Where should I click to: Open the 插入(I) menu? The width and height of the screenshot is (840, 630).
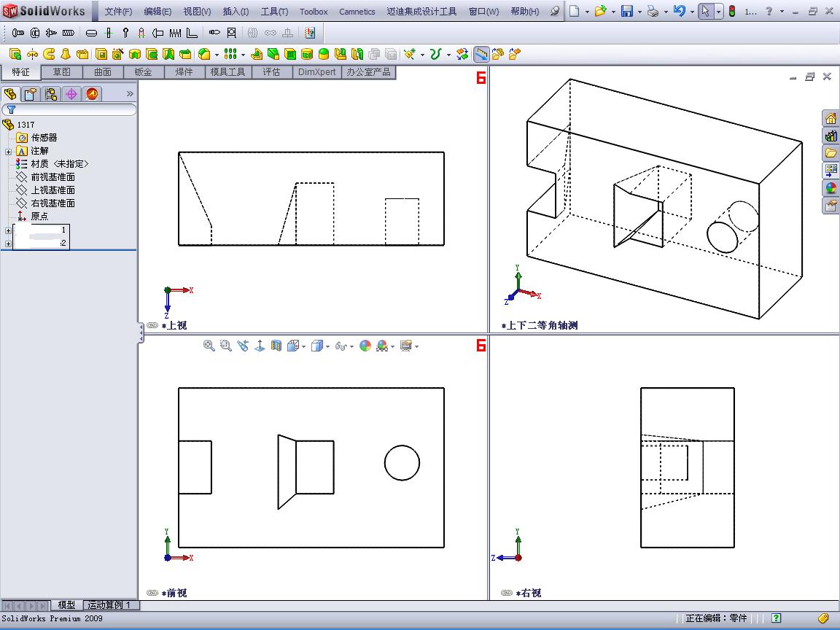pyautogui.click(x=236, y=11)
